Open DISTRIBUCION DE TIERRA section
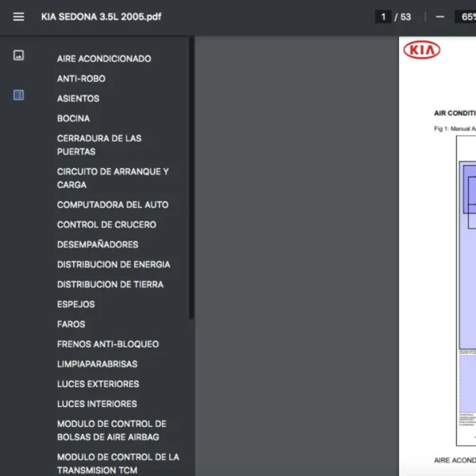The width and height of the screenshot is (476, 476). coord(110,285)
